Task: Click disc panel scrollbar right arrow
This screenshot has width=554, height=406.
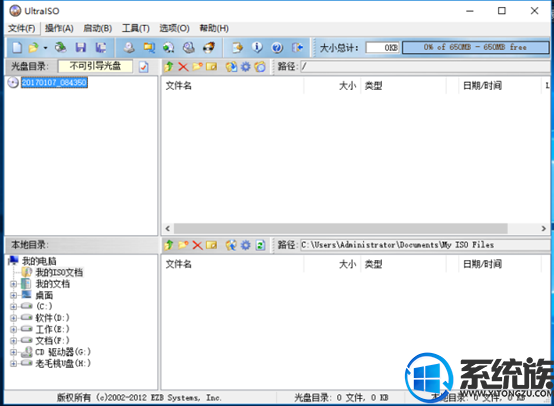Action: 544,229
